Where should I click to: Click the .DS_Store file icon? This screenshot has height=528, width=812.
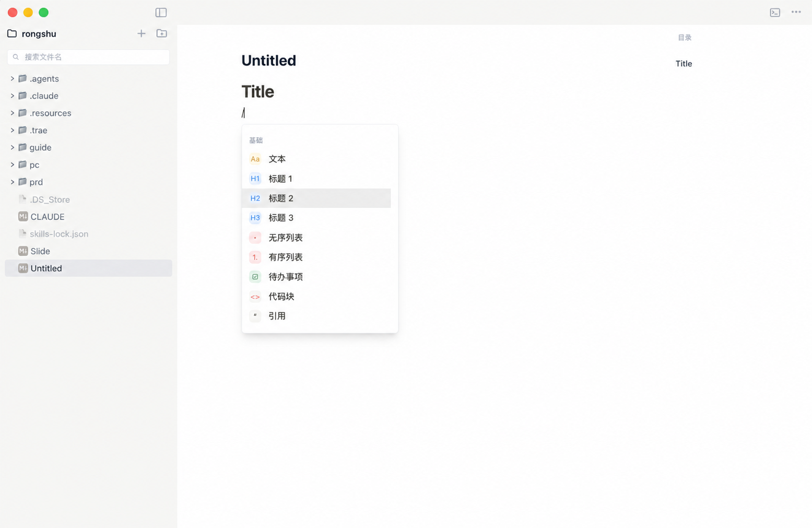tap(22, 199)
